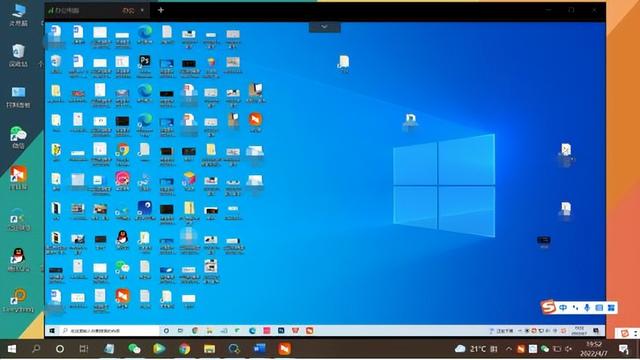
Task: Open Word from the host taskbar
Action: (x=260, y=349)
